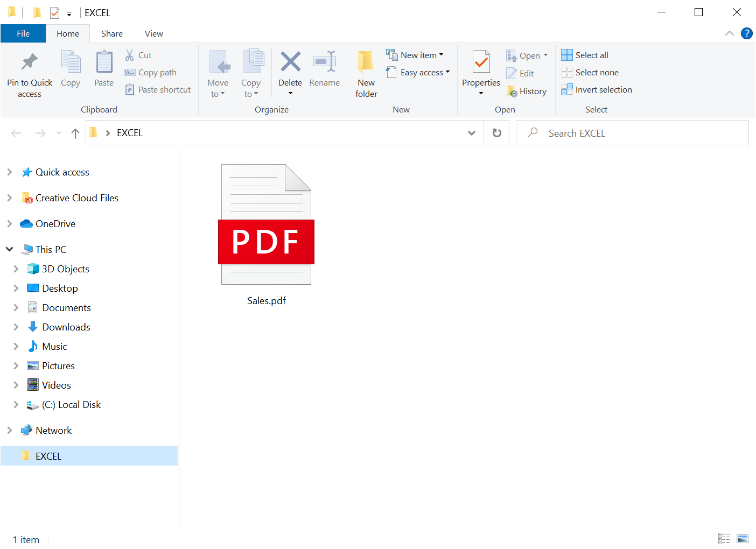The width and height of the screenshot is (756, 549).
Task: Create a New folder from the ribbon
Action: click(x=366, y=73)
